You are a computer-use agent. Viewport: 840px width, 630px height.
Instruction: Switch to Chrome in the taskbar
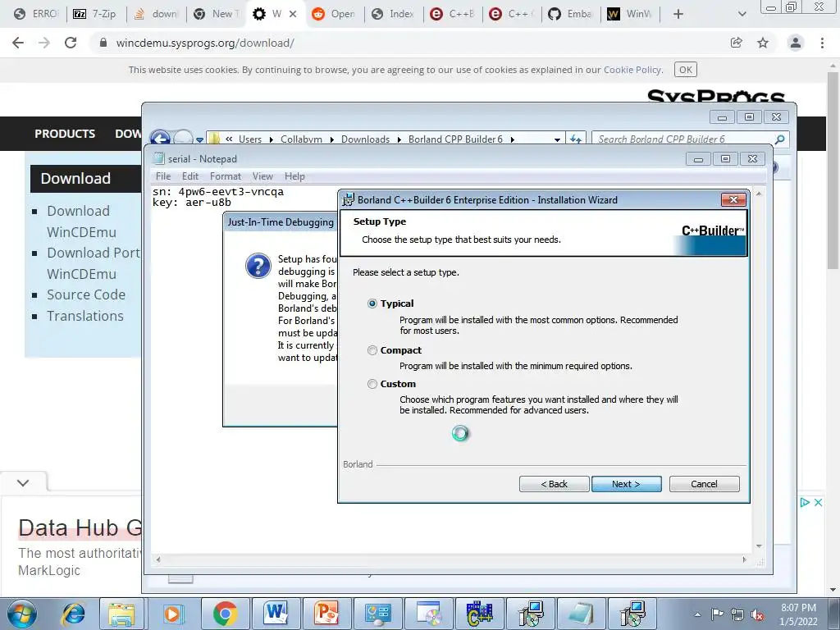pyautogui.click(x=225, y=614)
